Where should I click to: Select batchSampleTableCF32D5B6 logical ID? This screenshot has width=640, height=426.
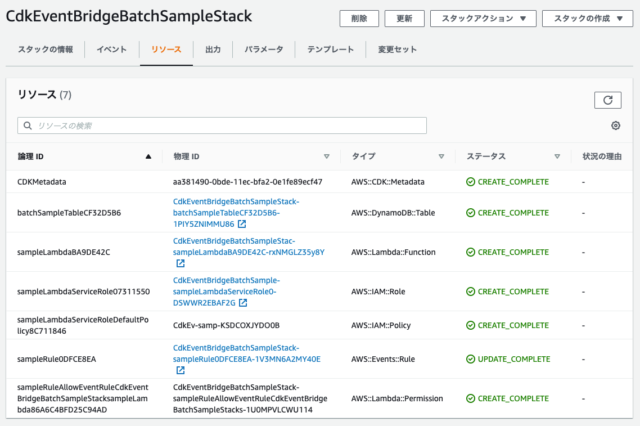click(x=69, y=213)
